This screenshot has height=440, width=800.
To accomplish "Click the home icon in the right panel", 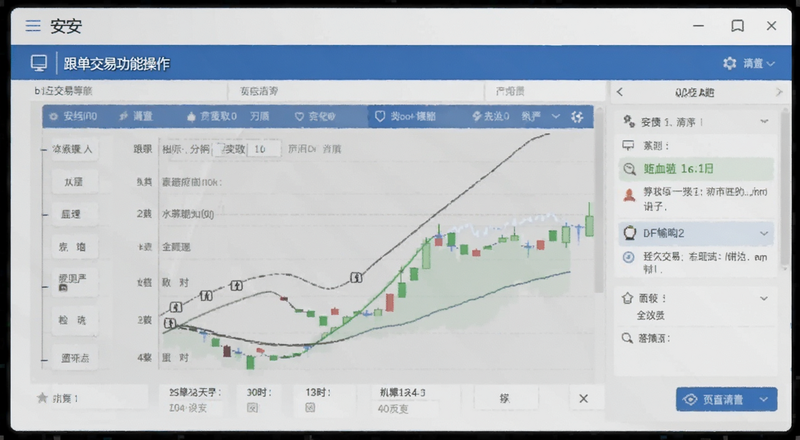I will point(628,298).
